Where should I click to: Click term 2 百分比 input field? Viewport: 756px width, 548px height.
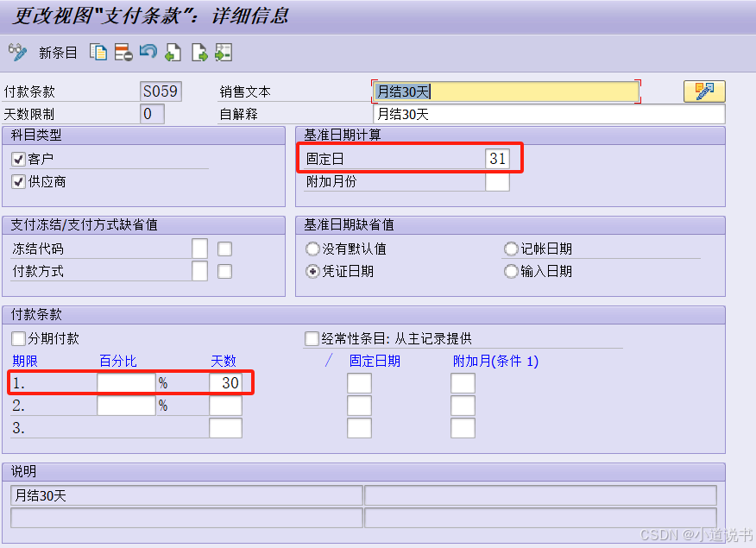(126, 406)
